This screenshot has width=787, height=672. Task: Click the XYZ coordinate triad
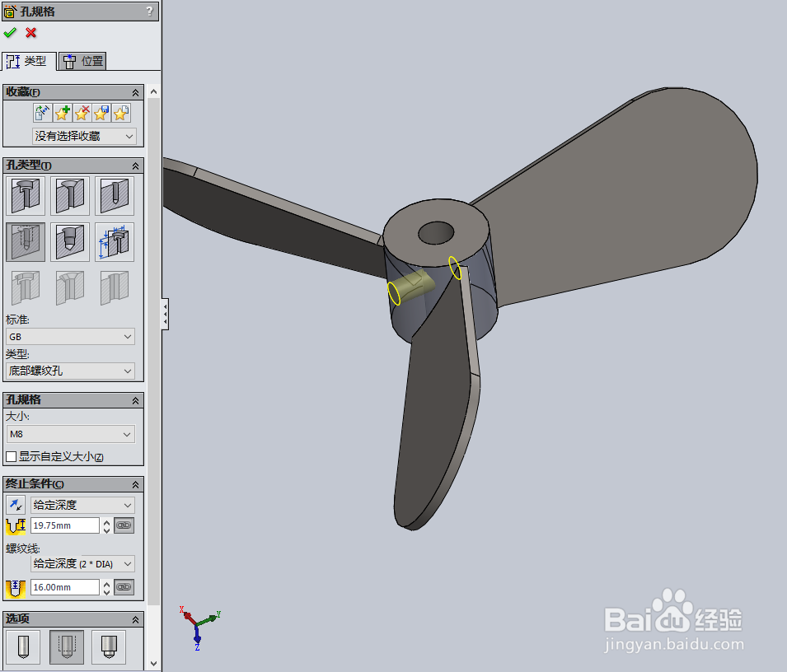[199, 627]
